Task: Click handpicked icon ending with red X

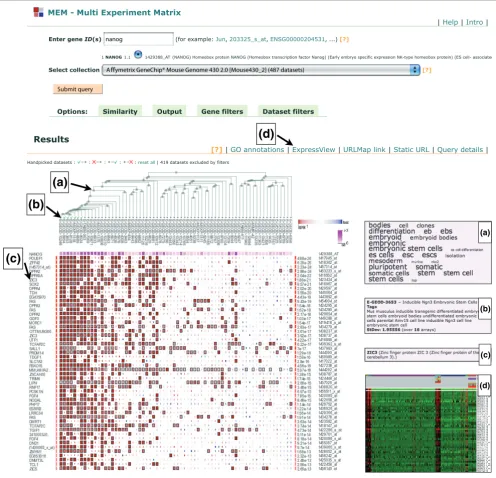Action: (128, 162)
